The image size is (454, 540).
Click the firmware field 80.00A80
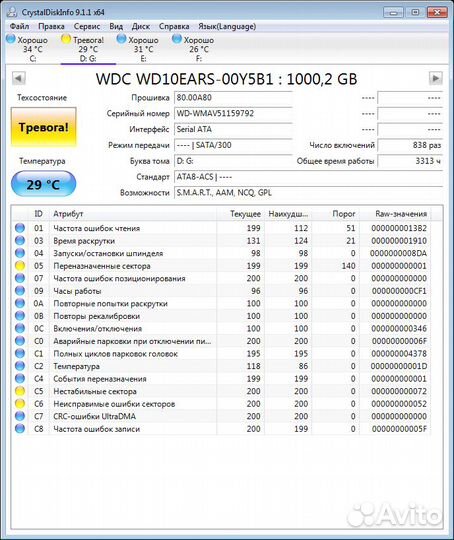click(x=233, y=98)
